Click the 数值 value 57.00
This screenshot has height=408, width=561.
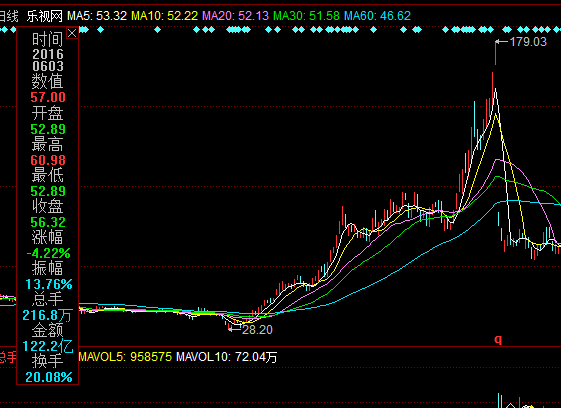click(48, 97)
